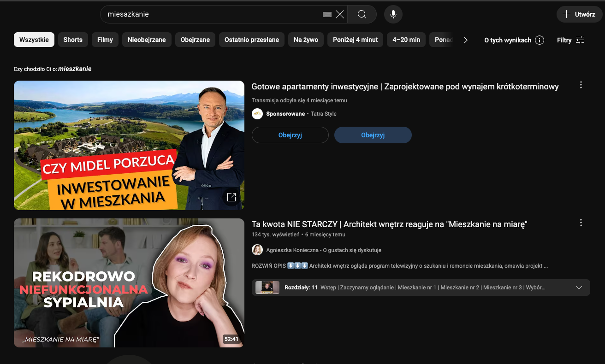Open the Filtry filter panel icon
Viewport: 605px width, 364px height.
pos(581,40)
